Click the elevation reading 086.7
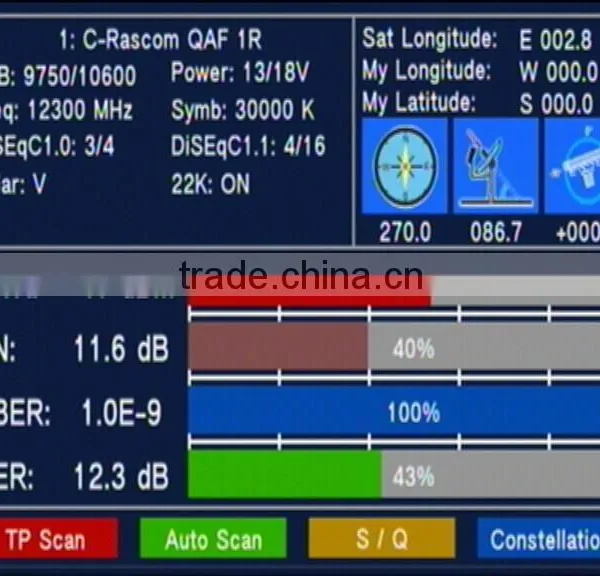 (x=496, y=232)
